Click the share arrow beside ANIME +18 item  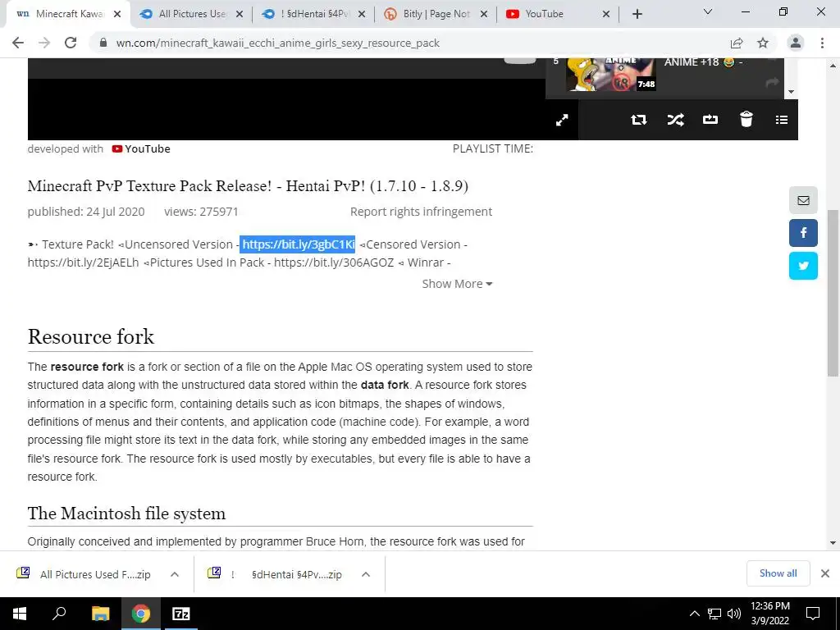[772, 83]
